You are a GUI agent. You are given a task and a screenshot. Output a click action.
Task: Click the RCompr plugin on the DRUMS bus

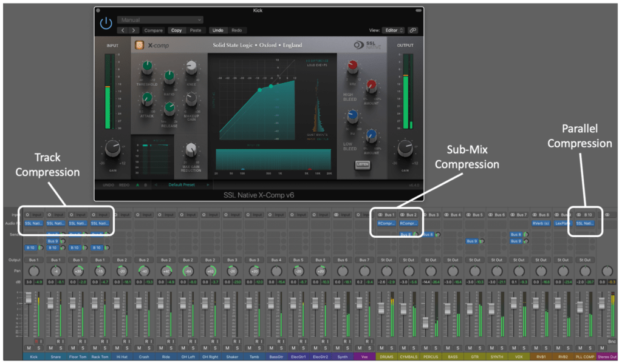click(x=386, y=223)
